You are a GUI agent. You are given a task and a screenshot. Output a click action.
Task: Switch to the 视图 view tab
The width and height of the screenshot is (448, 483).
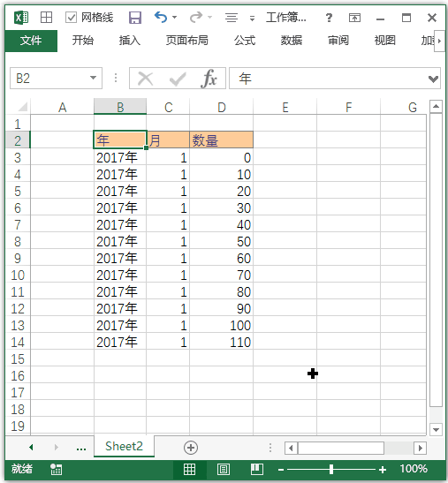coord(384,41)
